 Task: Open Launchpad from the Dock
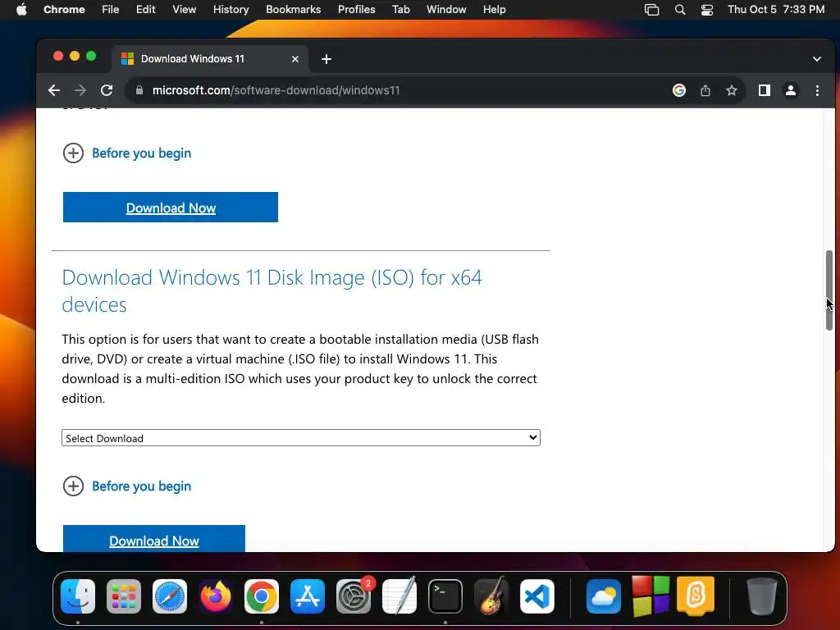click(124, 596)
